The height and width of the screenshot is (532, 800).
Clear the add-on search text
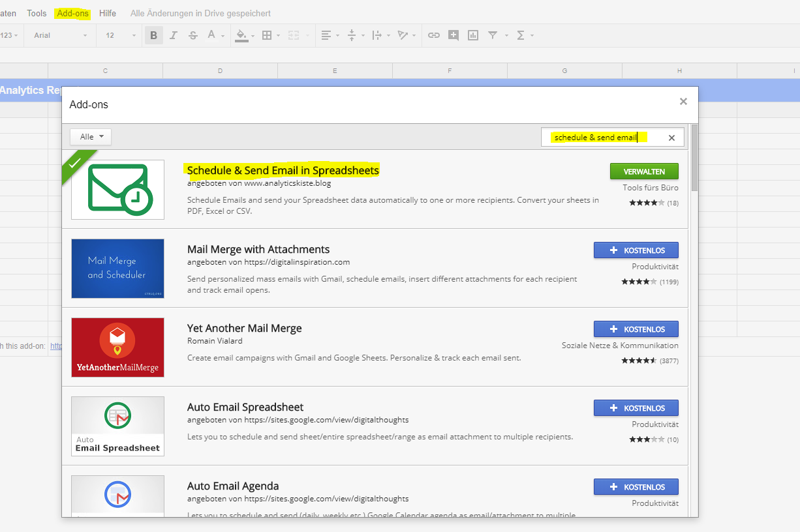click(671, 138)
